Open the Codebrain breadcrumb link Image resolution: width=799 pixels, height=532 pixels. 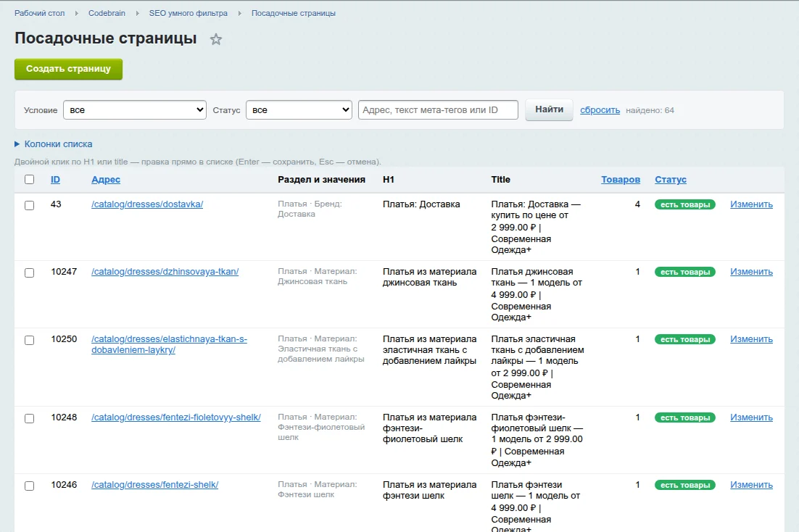pos(107,13)
